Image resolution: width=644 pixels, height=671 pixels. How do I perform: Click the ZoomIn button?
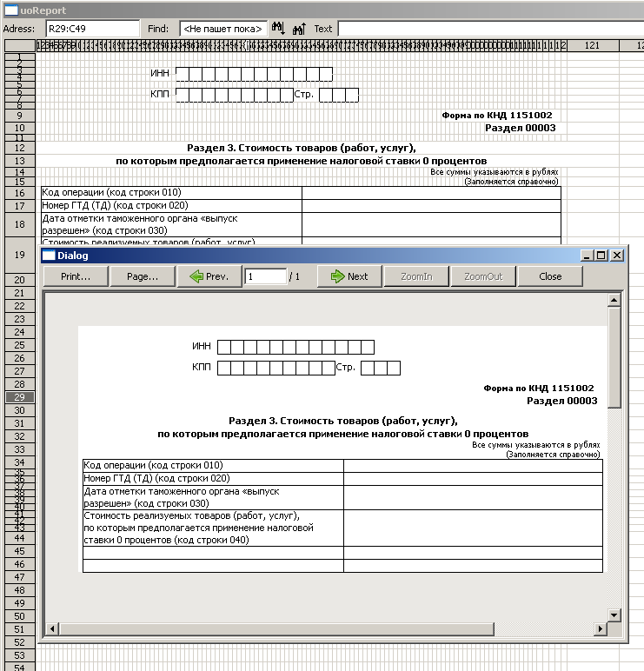421,276
